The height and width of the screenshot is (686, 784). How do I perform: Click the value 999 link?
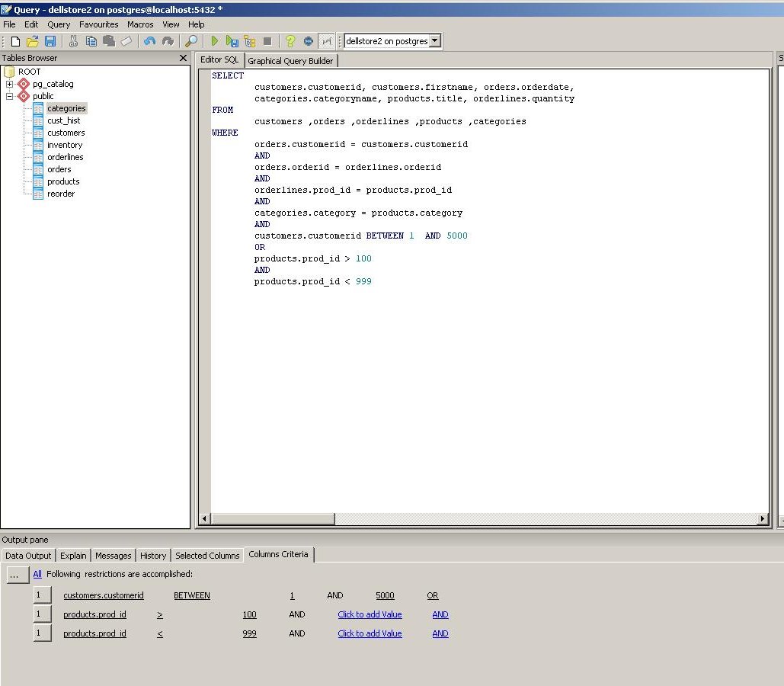pos(249,633)
